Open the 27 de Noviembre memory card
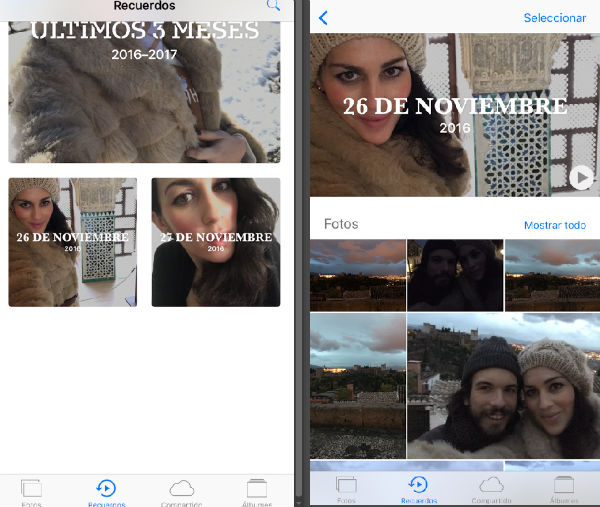 pos(216,242)
